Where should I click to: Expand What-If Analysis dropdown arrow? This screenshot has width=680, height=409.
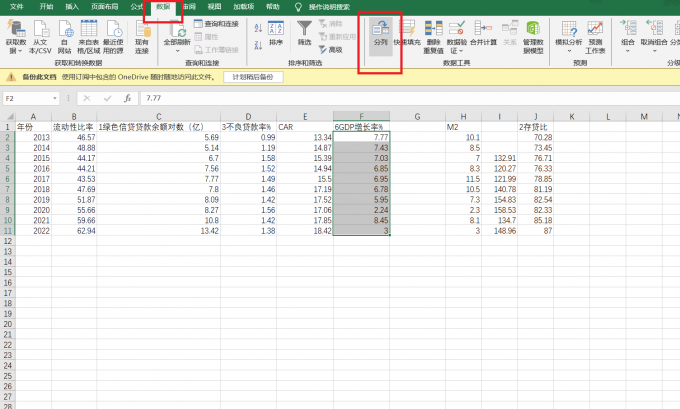[569, 51]
